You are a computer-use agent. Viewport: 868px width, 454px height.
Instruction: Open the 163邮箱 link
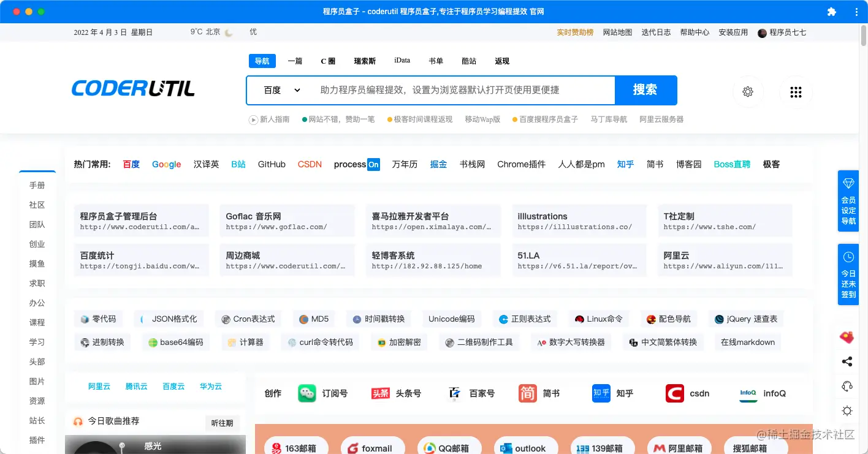295,448
